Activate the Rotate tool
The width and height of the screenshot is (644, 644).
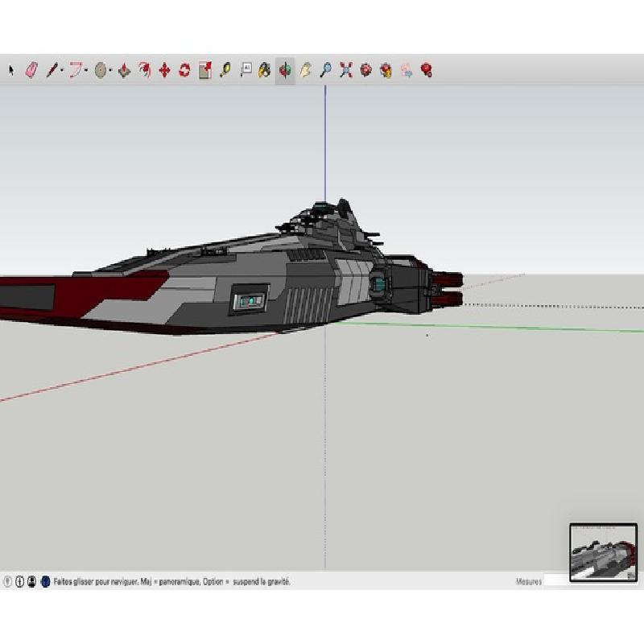coord(184,70)
